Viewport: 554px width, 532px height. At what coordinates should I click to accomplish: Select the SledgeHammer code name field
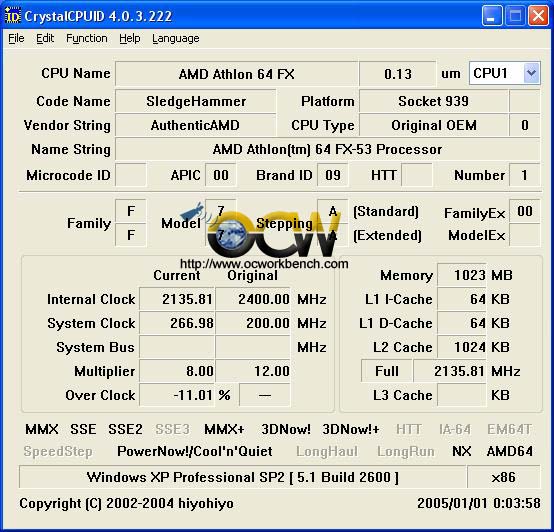pyautogui.click(x=196, y=101)
